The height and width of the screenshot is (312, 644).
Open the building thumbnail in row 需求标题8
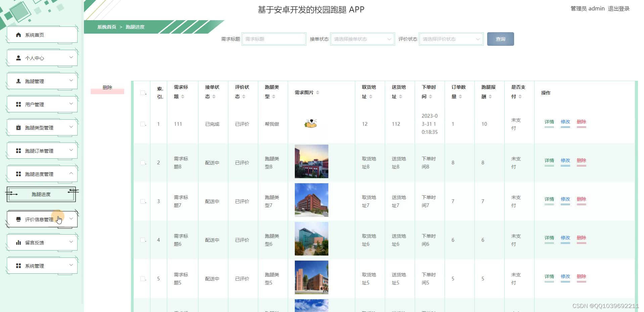pos(312,161)
